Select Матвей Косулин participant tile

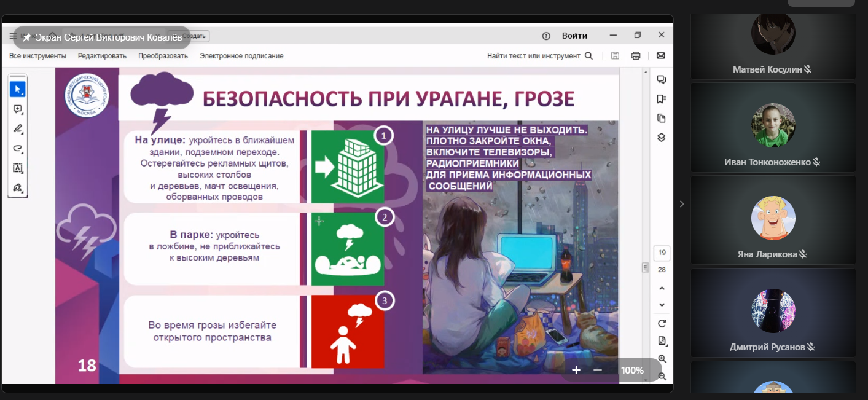[x=773, y=46]
